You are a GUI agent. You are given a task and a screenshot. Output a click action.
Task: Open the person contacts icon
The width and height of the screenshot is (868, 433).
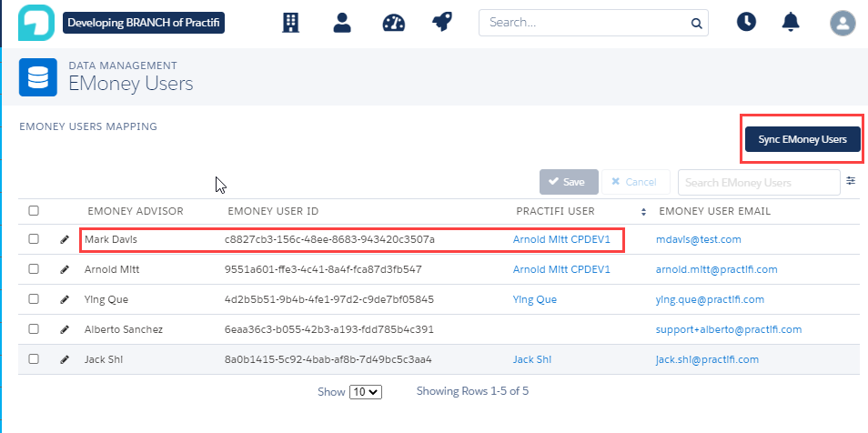pos(342,23)
